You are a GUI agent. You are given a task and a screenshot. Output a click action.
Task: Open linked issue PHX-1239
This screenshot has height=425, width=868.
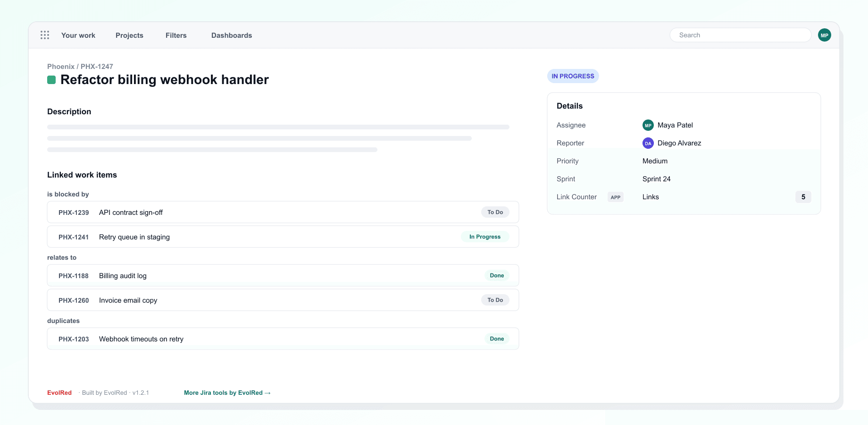(74, 212)
